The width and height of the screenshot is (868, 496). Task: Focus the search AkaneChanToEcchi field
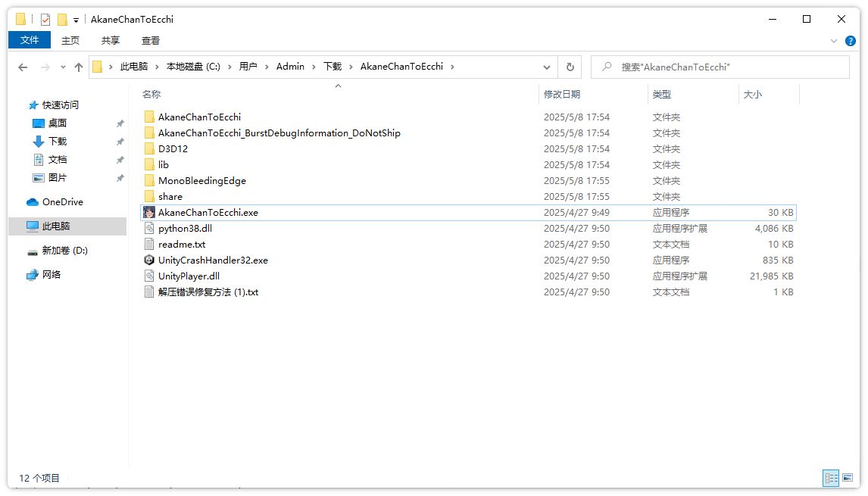(x=720, y=67)
